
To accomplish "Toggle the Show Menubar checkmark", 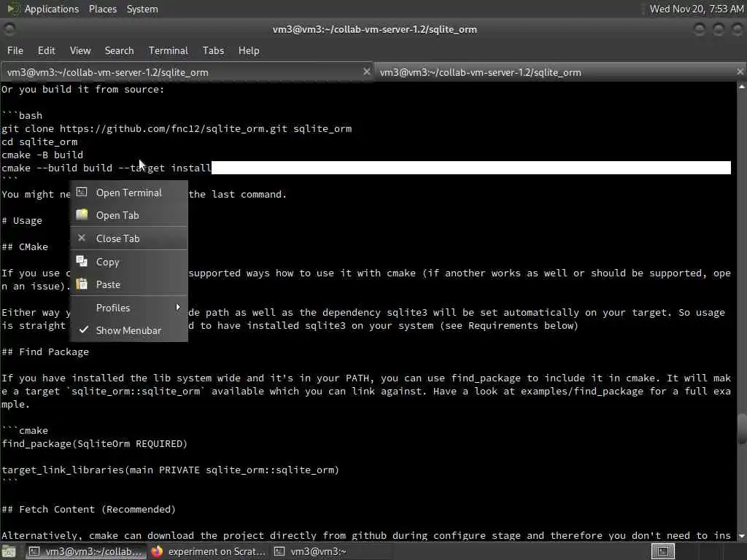I will click(84, 330).
